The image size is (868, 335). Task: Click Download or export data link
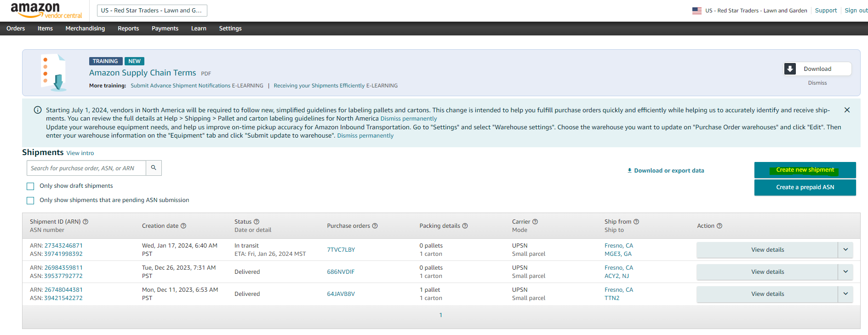666,171
